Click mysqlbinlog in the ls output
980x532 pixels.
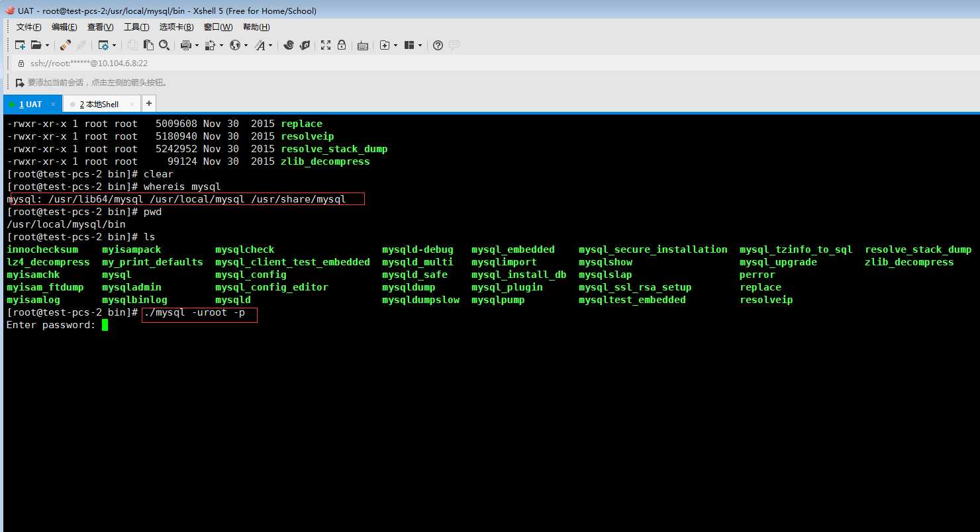click(134, 300)
